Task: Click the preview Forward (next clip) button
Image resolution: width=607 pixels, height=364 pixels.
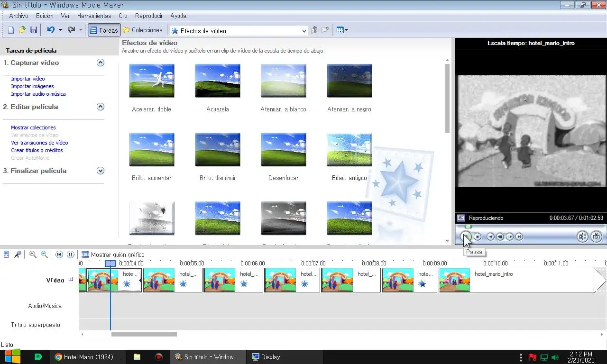Action: (519, 237)
